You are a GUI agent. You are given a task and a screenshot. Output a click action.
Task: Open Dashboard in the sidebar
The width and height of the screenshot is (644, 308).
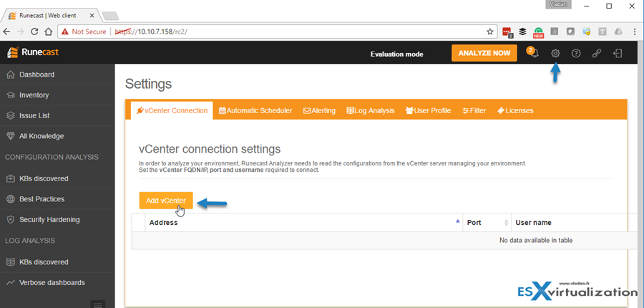(57, 74)
